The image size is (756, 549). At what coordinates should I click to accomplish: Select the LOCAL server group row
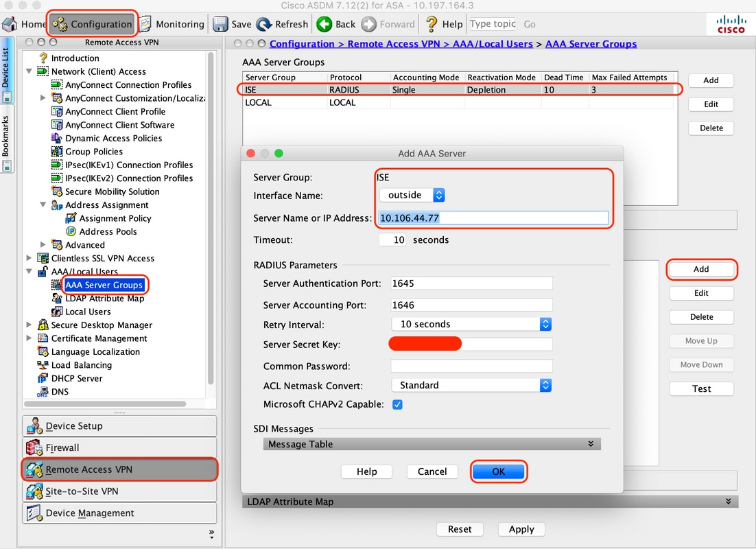point(458,102)
